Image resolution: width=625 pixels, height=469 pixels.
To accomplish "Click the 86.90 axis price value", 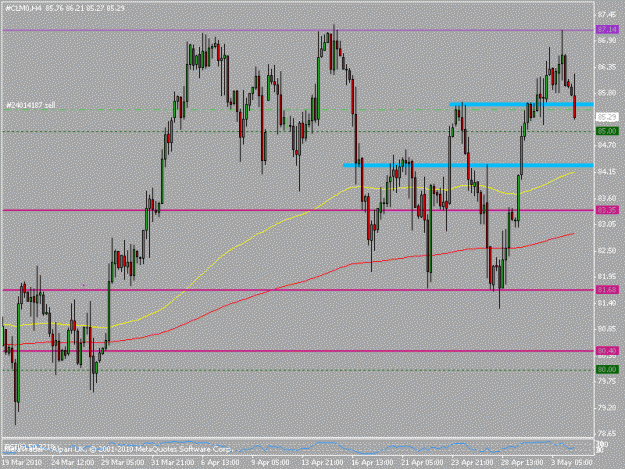I will [607, 41].
